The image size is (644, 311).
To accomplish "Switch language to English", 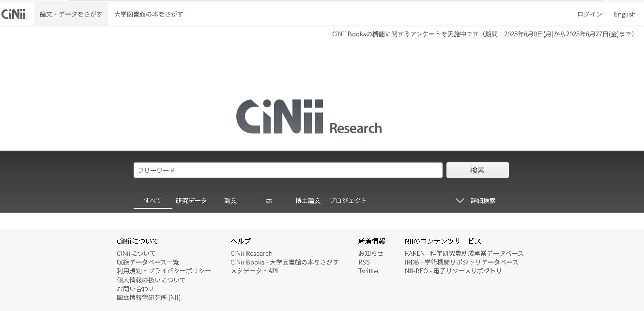I will (x=625, y=14).
